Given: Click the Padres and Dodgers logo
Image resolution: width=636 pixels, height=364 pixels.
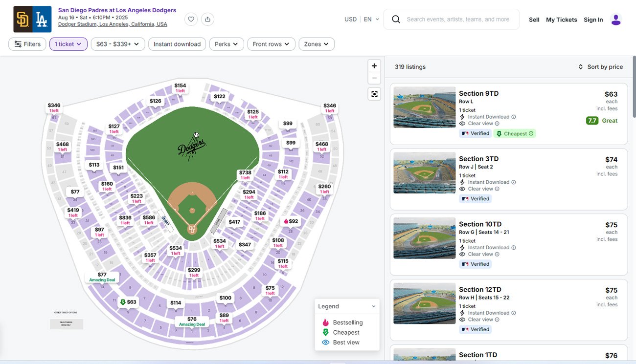Looking at the screenshot, I should point(32,20).
